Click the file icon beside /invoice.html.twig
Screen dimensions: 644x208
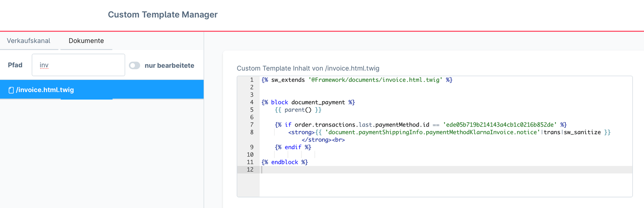pyautogui.click(x=11, y=90)
